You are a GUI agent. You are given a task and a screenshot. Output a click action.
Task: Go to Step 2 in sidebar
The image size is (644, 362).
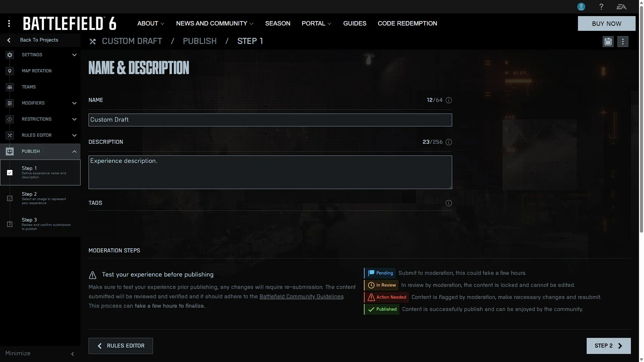tap(40, 198)
